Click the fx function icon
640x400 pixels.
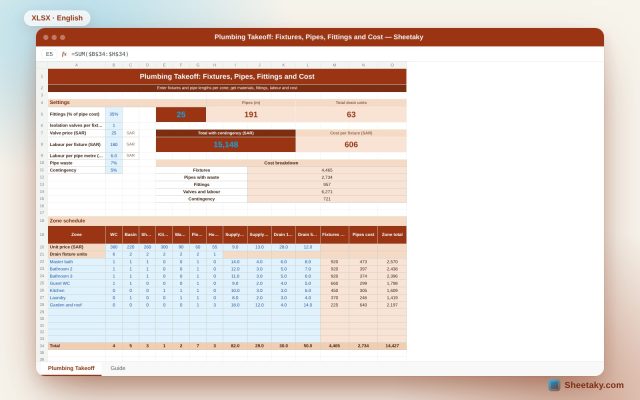click(64, 54)
